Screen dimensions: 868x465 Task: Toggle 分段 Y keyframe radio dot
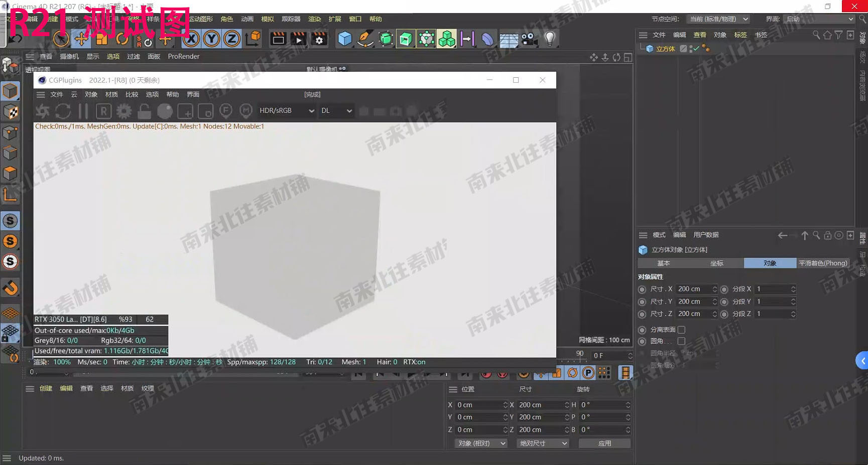724,301
